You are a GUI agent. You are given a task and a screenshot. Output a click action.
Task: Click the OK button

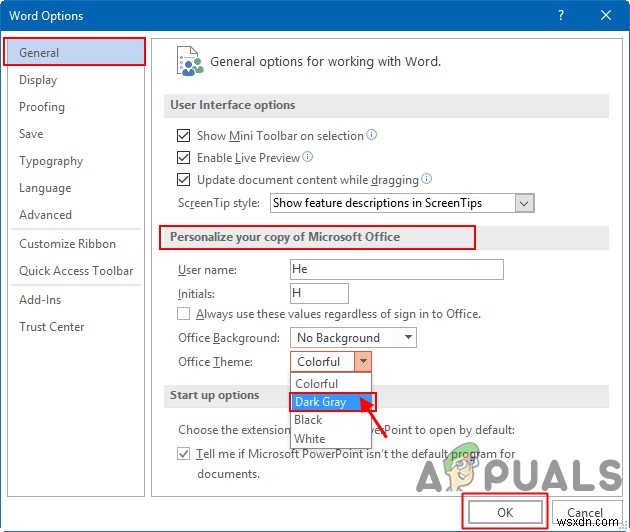[x=505, y=512]
